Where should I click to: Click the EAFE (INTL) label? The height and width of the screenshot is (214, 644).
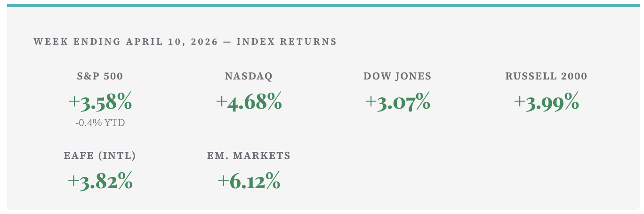[x=100, y=156]
